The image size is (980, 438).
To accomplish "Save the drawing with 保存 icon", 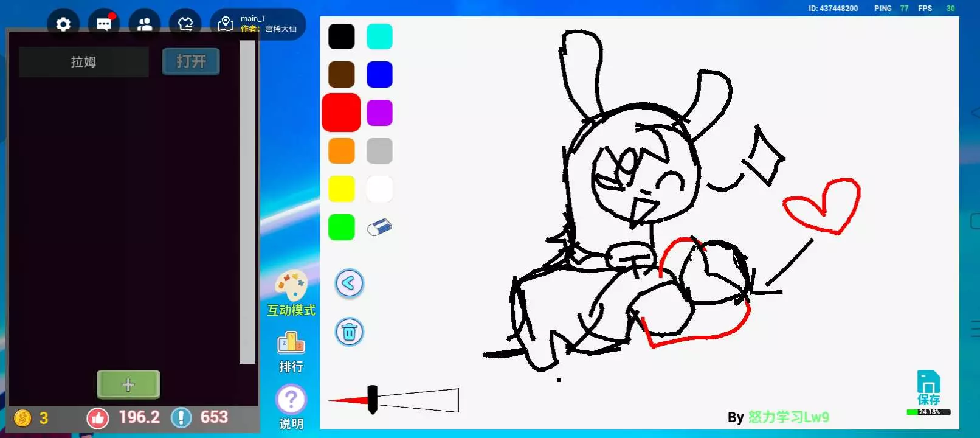I will tap(928, 388).
